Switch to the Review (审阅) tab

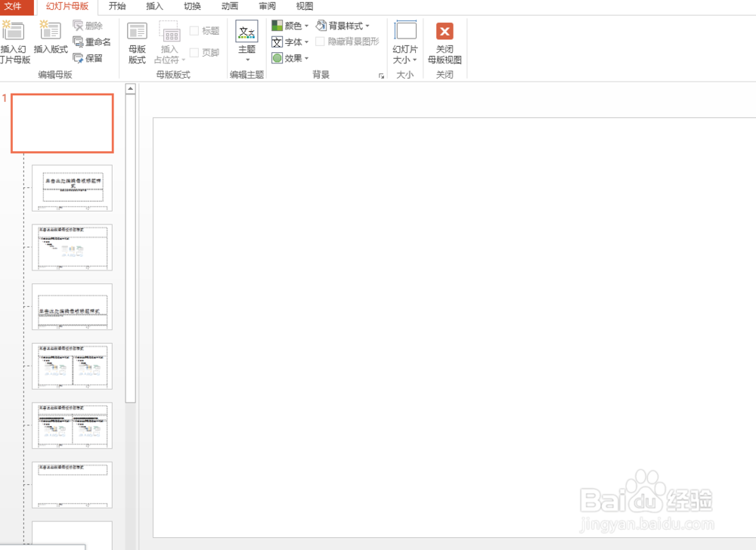pyautogui.click(x=267, y=6)
